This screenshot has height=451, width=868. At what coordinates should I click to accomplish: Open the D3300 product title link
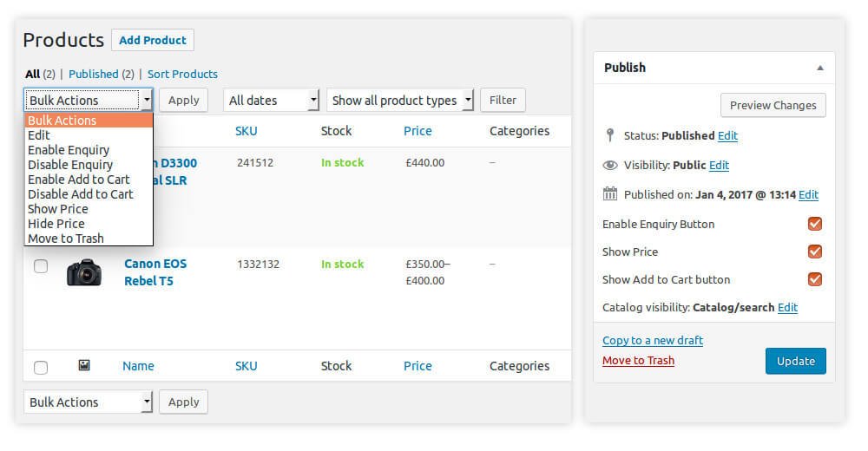tap(175, 172)
